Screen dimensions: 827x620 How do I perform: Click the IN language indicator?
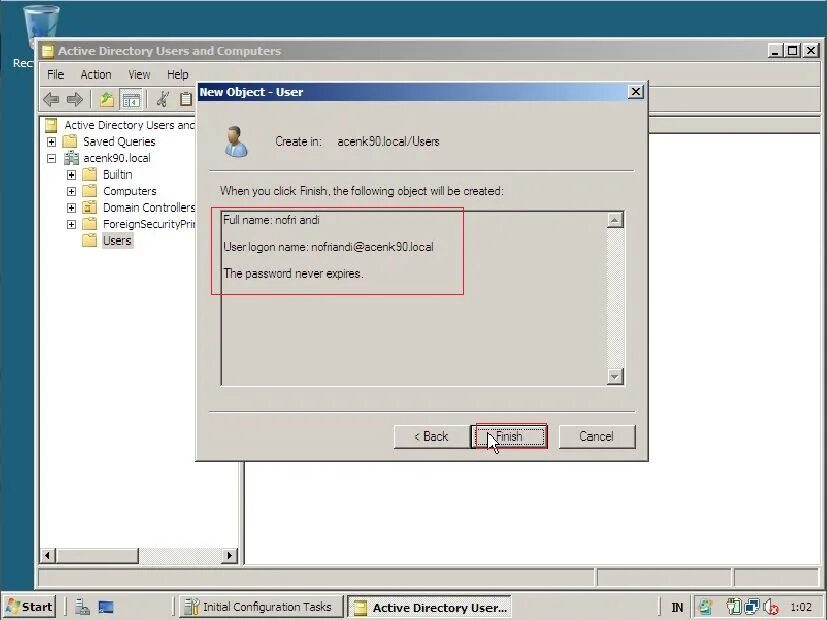(x=677, y=607)
